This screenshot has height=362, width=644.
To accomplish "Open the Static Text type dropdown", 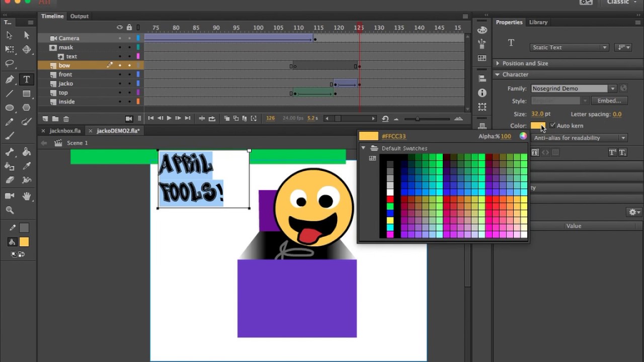I will coord(570,47).
